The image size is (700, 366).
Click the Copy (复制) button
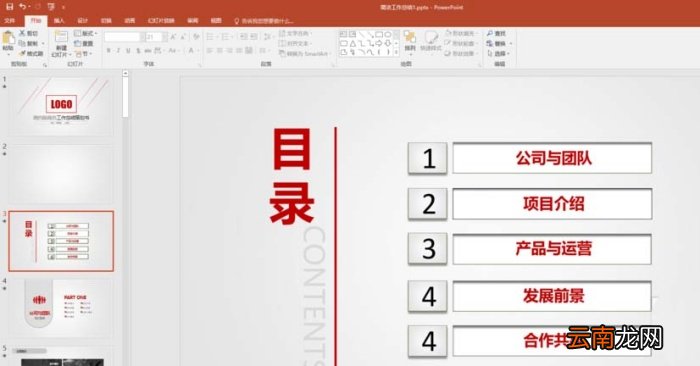click(x=29, y=43)
